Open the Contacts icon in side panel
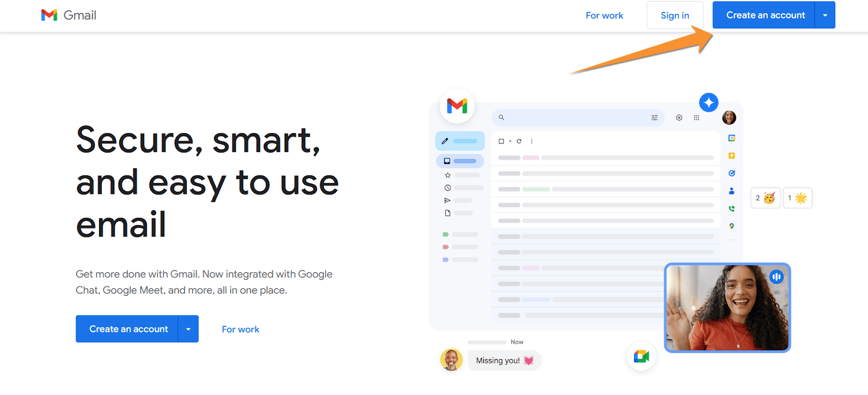Image resolution: width=868 pixels, height=395 pixels. [x=731, y=191]
